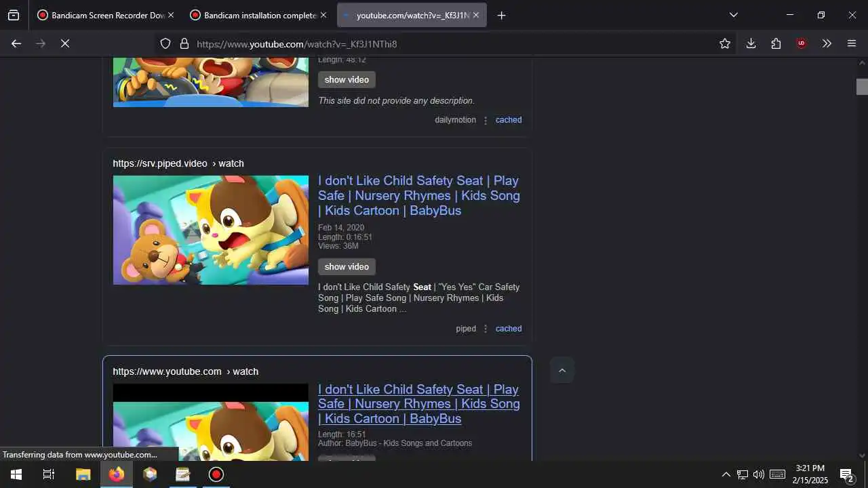The image size is (868, 488).
Task: Open the notification center icon
Action: pyautogui.click(x=846, y=474)
